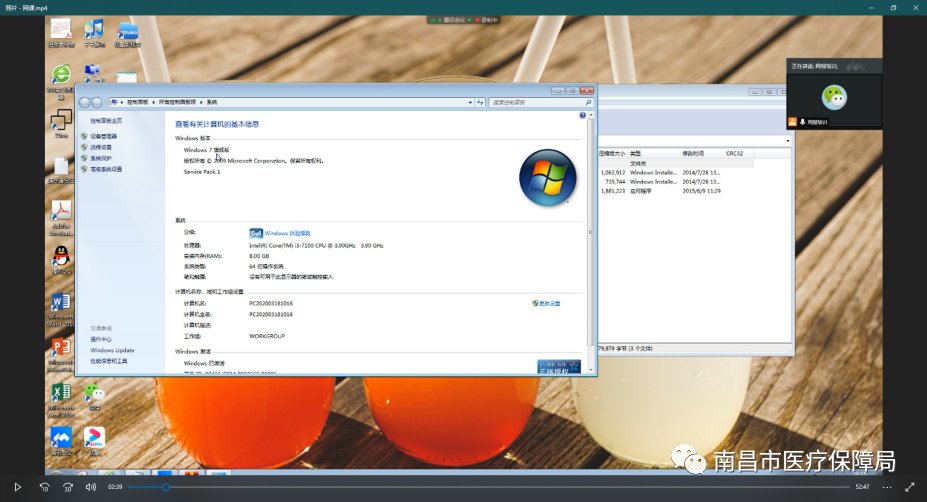Mute the video player volume

(91, 487)
